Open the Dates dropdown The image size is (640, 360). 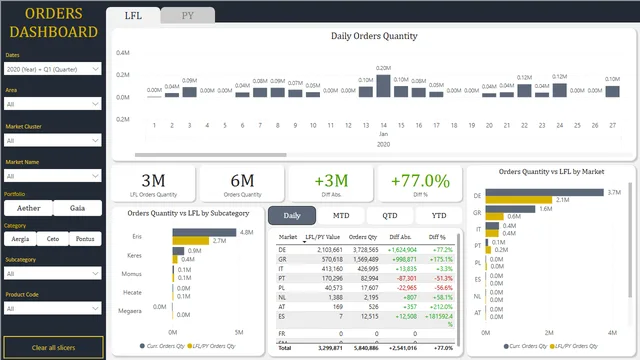point(53,69)
